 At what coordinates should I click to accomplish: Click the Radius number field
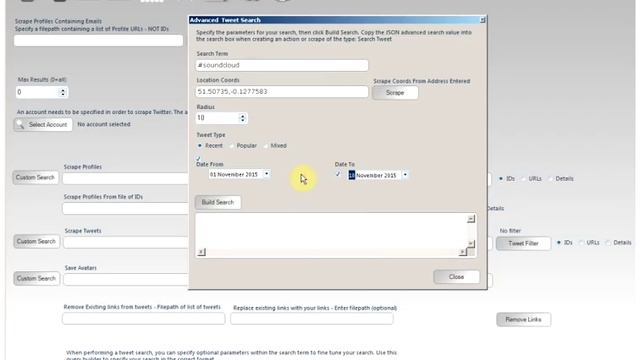click(x=217, y=118)
